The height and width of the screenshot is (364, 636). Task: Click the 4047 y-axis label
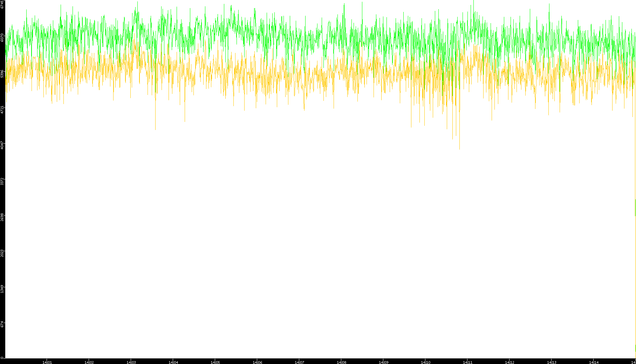point(2,145)
